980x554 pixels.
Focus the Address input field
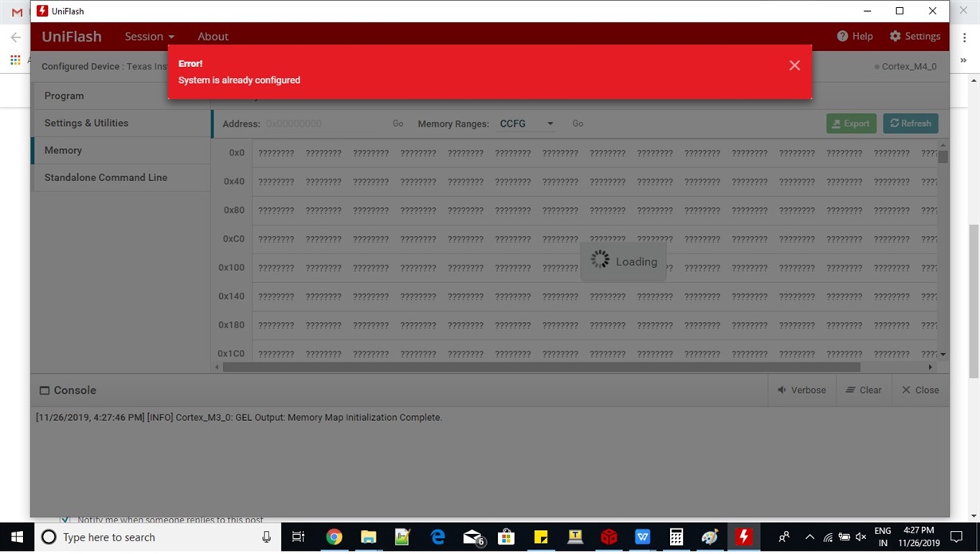click(x=324, y=124)
